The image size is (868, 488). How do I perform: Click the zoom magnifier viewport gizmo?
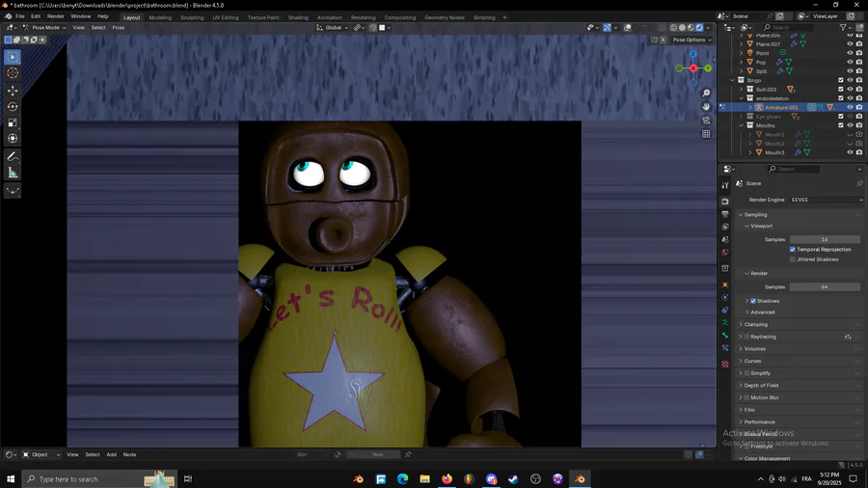[706, 94]
